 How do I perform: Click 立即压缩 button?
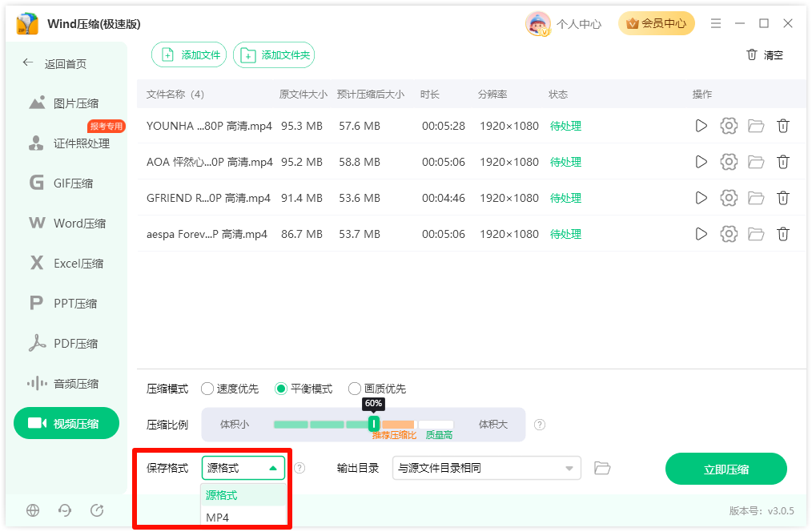pyautogui.click(x=726, y=470)
